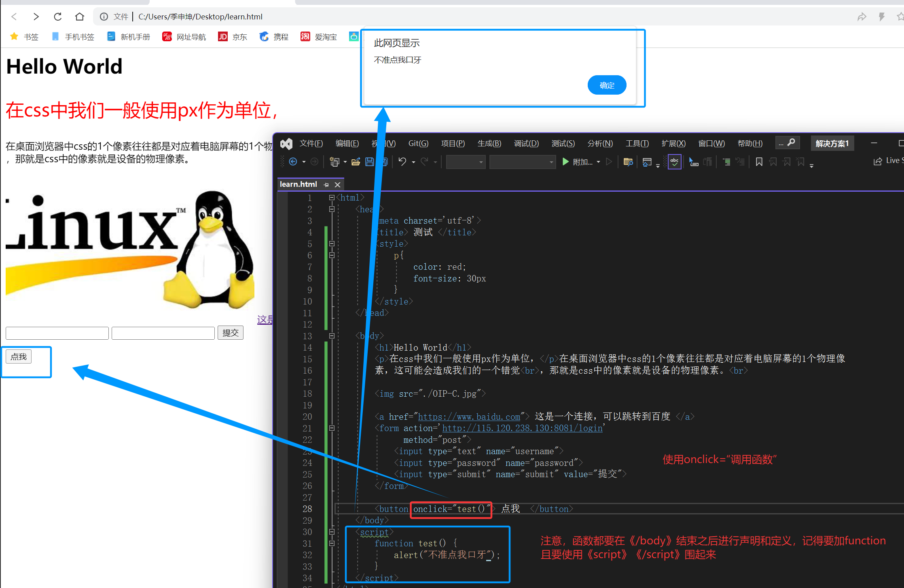
Task: Click the find in files folder icon
Action: (x=628, y=162)
